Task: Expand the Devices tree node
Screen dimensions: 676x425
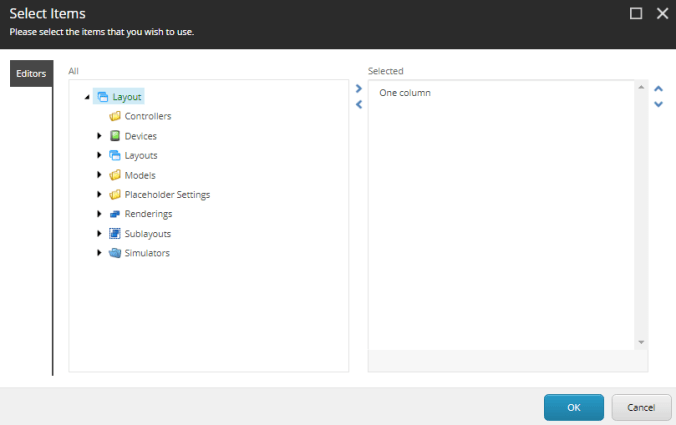Action: tap(99, 136)
